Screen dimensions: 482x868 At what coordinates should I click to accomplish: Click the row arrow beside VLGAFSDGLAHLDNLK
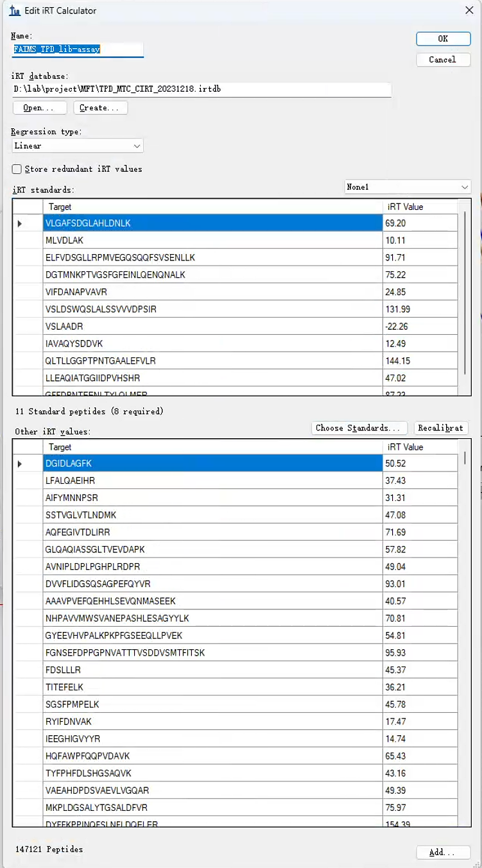click(x=20, y=223)
